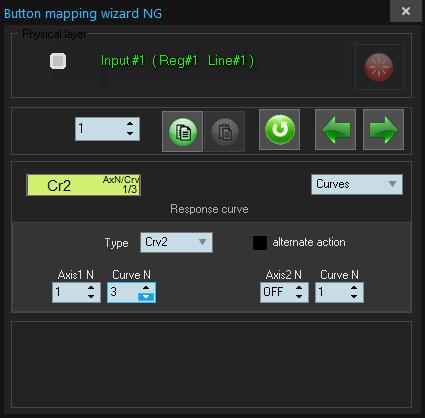The height and width of the screenshot is (418, 425).
Task: Raise the input number spinner value
Action: [130, 124]
